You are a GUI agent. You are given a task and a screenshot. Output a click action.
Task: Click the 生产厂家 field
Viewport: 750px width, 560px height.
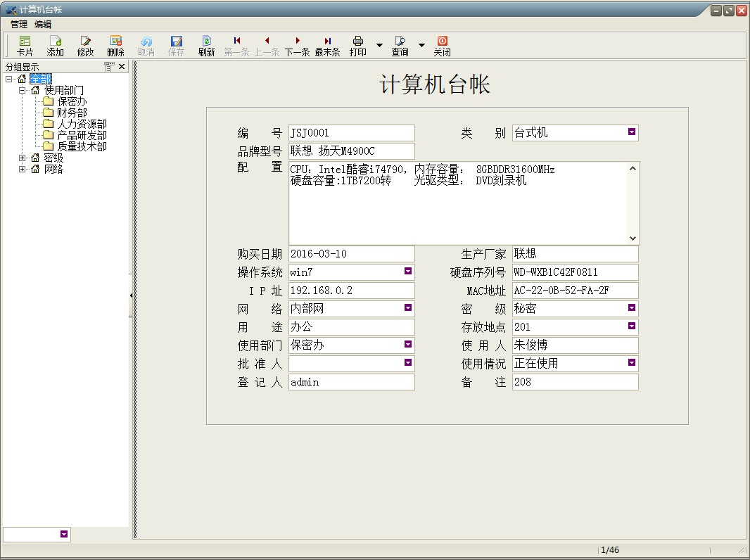576,254
